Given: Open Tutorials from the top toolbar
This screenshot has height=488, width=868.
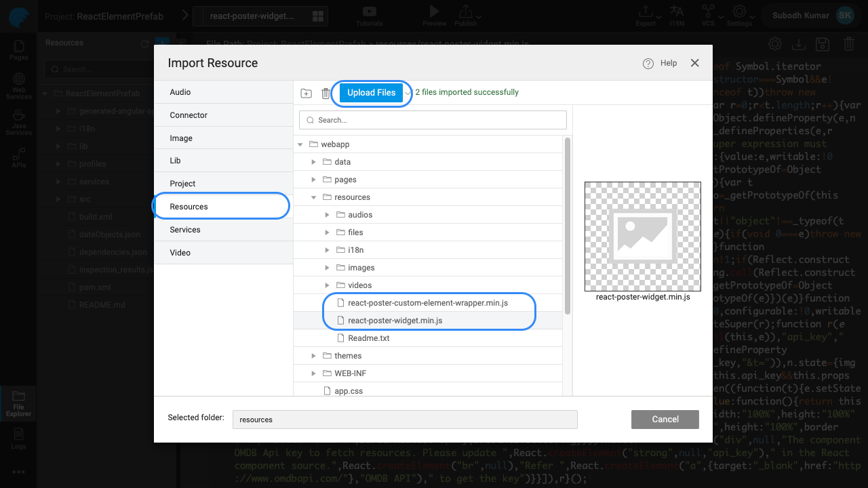Looking at the screenshot, I should (x=370, y=12).
